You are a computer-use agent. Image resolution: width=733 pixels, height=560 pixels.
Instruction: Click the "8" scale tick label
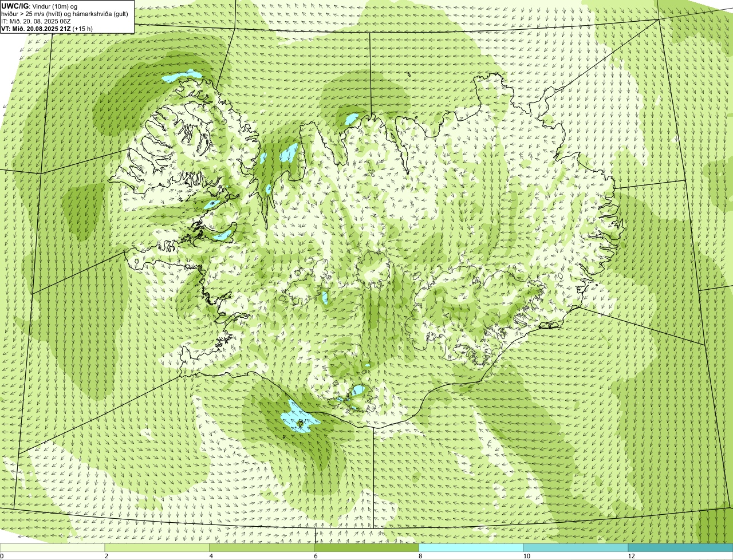coord(420,556)
